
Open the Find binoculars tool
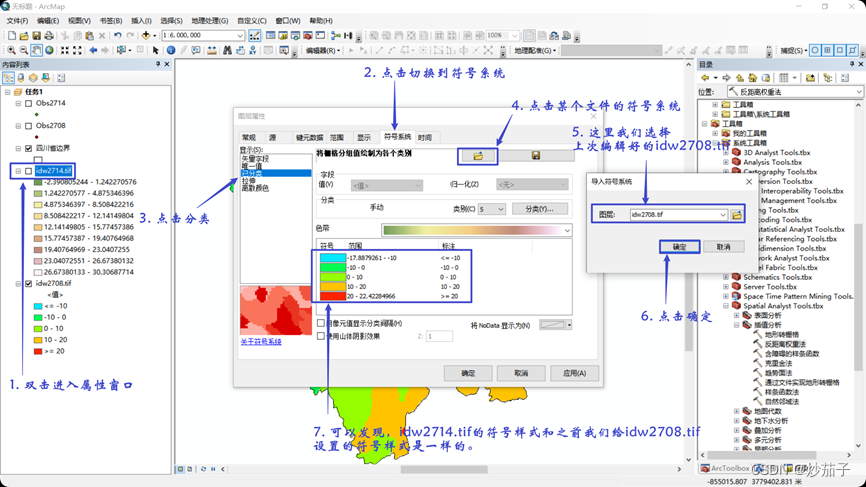tap(227, 50)
